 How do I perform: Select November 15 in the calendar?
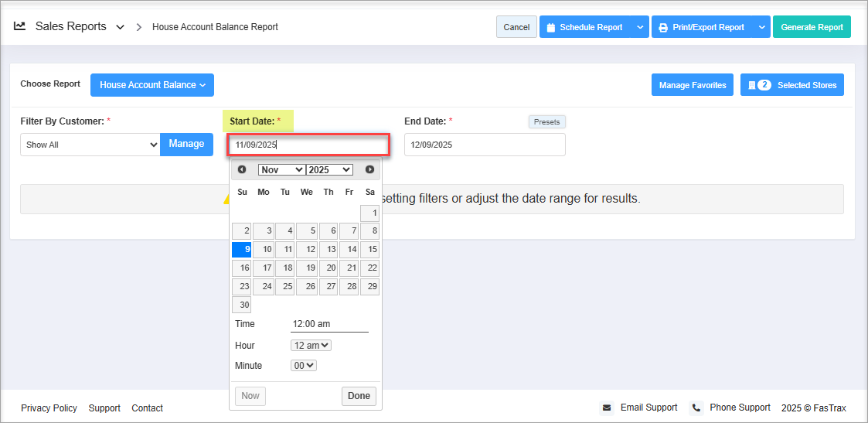(x=370, y=250)
